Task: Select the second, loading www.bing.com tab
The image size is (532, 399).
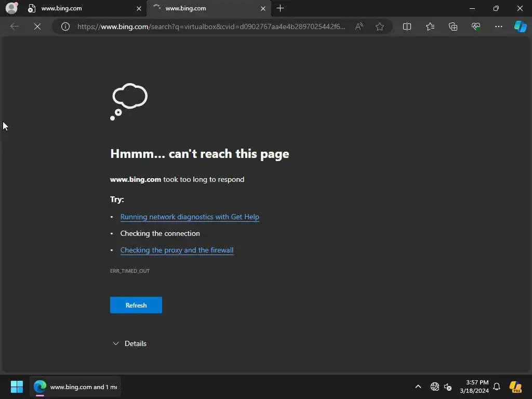Action: coord(208,8)
